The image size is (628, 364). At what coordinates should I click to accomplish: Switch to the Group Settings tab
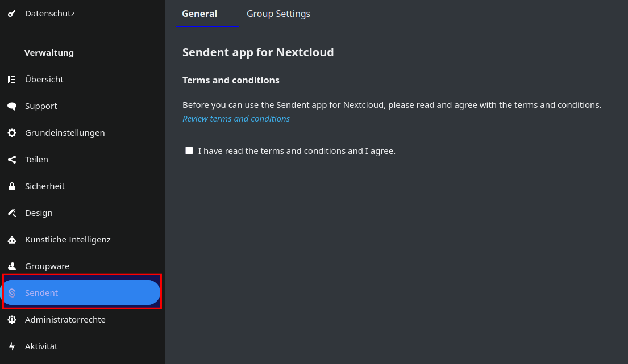(x=278, y=14)
